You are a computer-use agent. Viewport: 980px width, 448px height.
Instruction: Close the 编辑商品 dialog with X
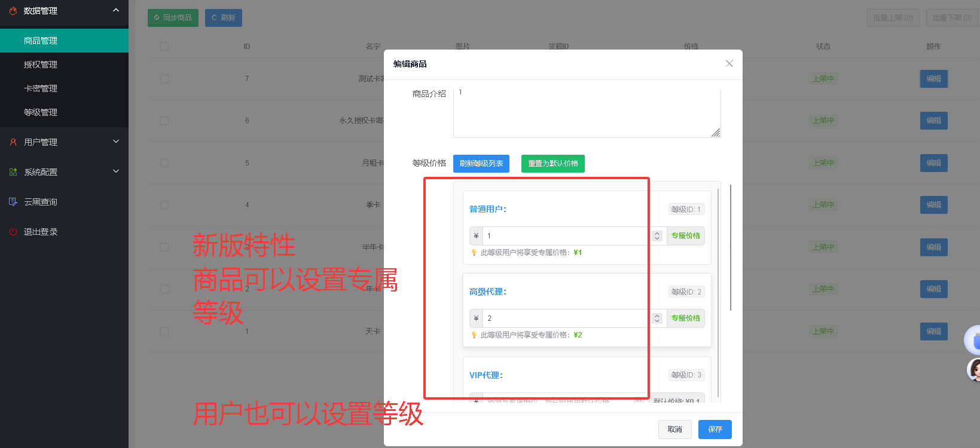[729, 64]
